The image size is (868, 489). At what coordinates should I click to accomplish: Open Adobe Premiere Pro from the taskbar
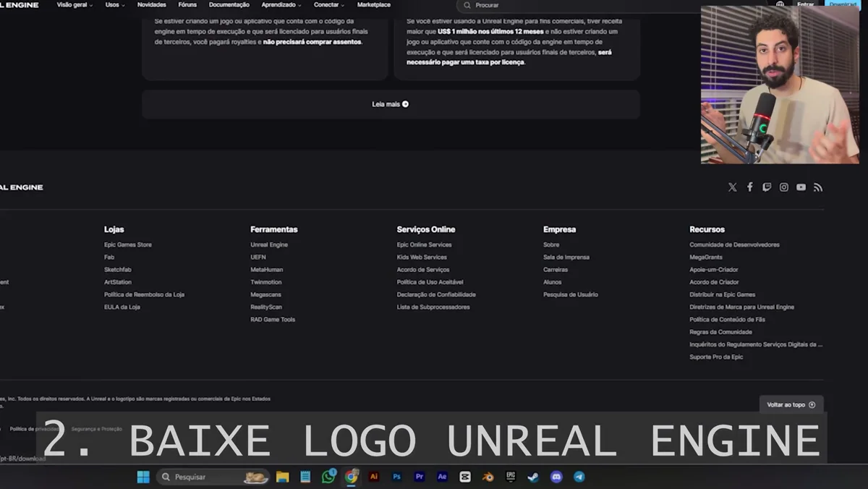point(419,477)
